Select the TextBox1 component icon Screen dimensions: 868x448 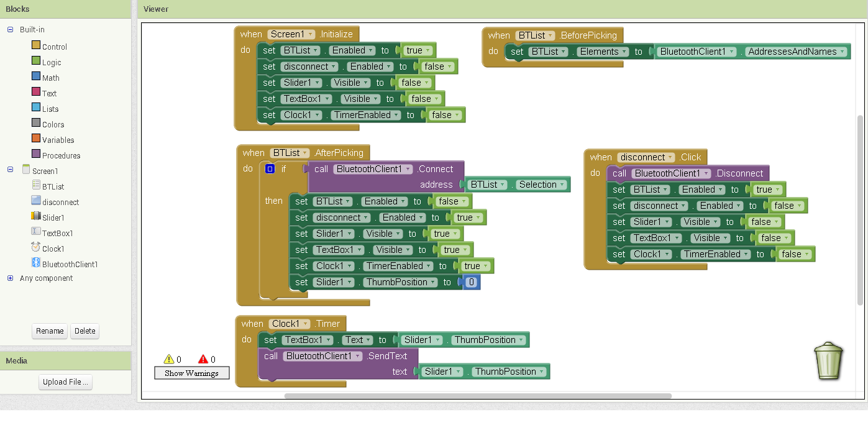pyautogui.click(x=36, y=232)
